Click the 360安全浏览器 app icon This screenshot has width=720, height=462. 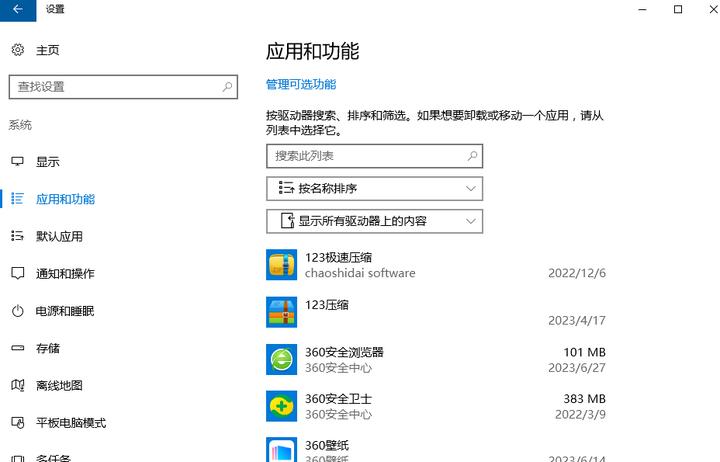pyautogui.click(x=281, y=359)
